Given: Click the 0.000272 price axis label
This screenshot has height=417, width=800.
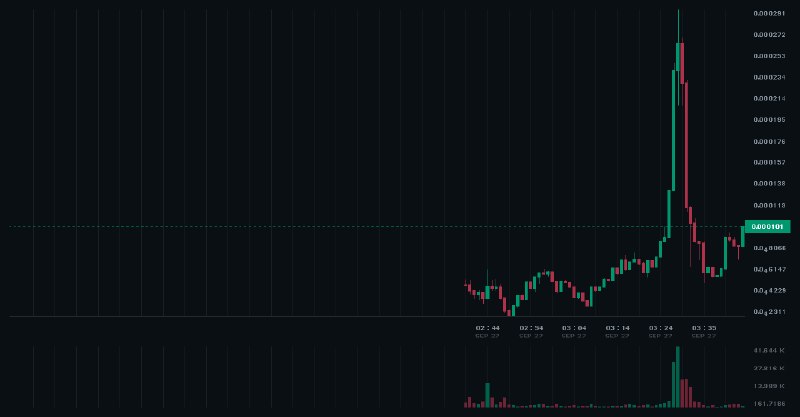Looking at the screenshot, I should click(769, 35).
